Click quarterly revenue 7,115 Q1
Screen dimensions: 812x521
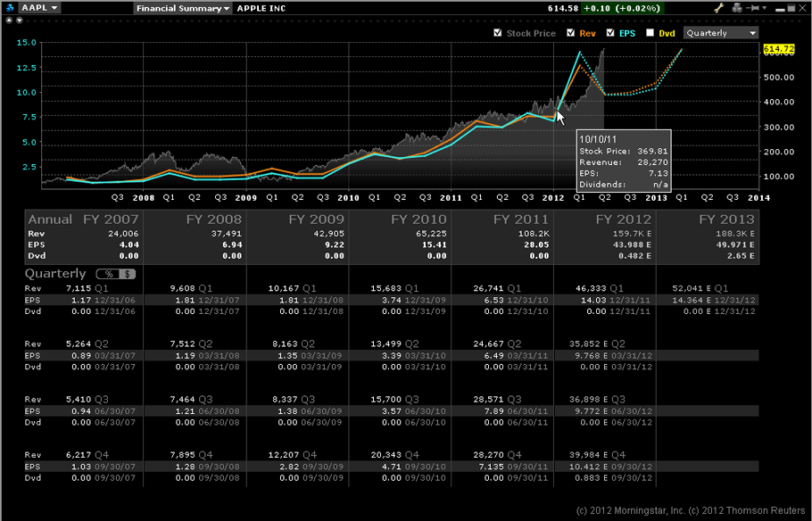tap(87, 288)
